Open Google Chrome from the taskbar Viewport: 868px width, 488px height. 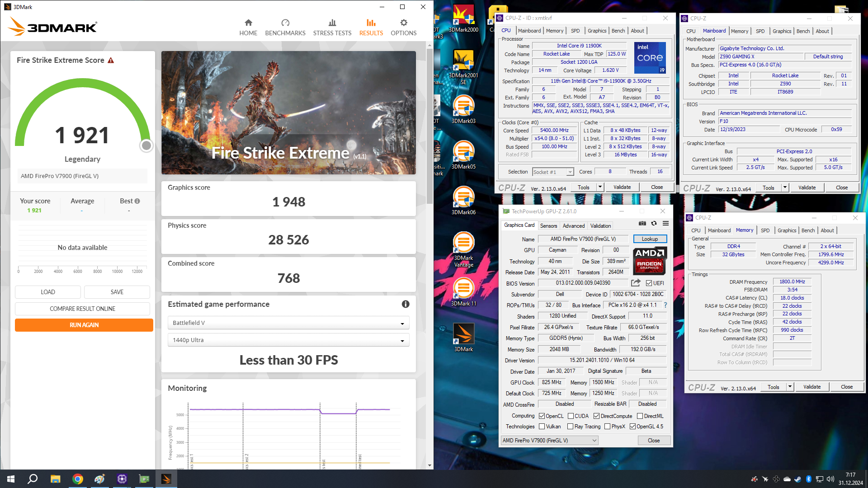(78, 479)
